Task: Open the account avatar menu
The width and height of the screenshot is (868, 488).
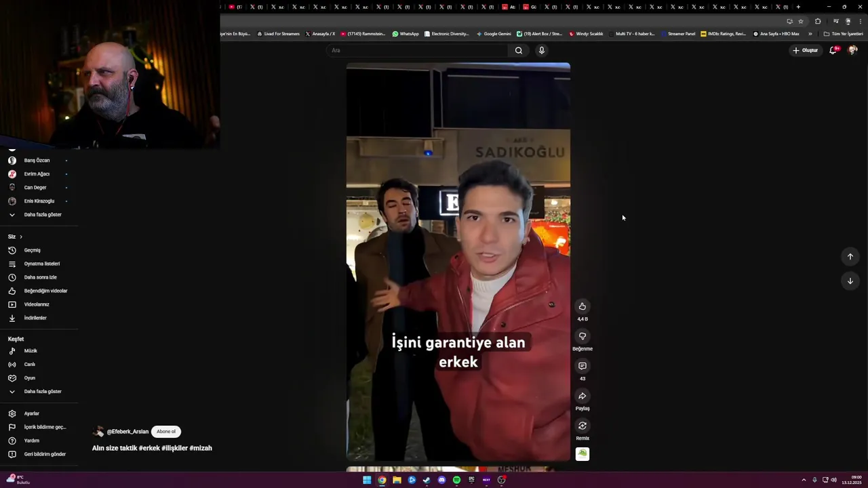Action: [852, 50]
